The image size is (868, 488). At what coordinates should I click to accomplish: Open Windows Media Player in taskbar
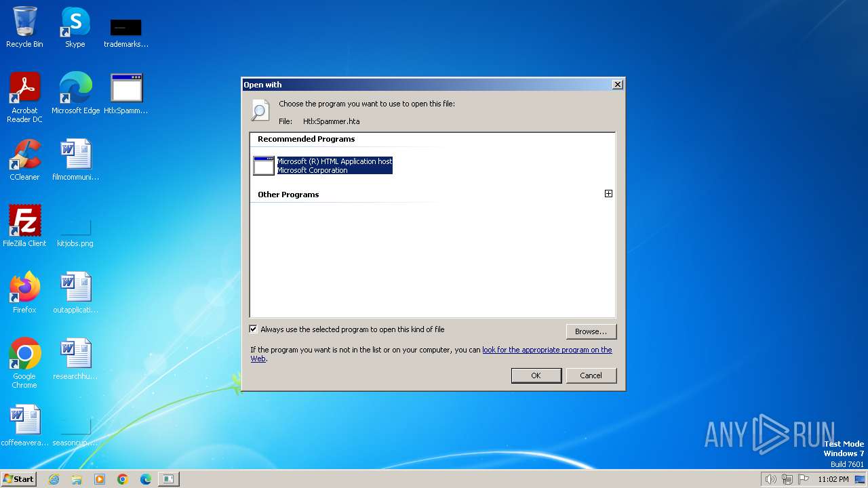tap(100, 479)
